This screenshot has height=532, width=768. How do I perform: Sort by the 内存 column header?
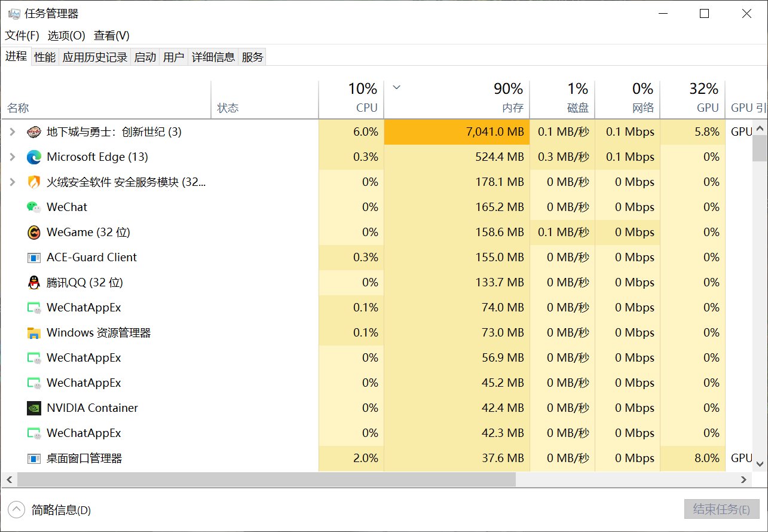coord(457,99)
